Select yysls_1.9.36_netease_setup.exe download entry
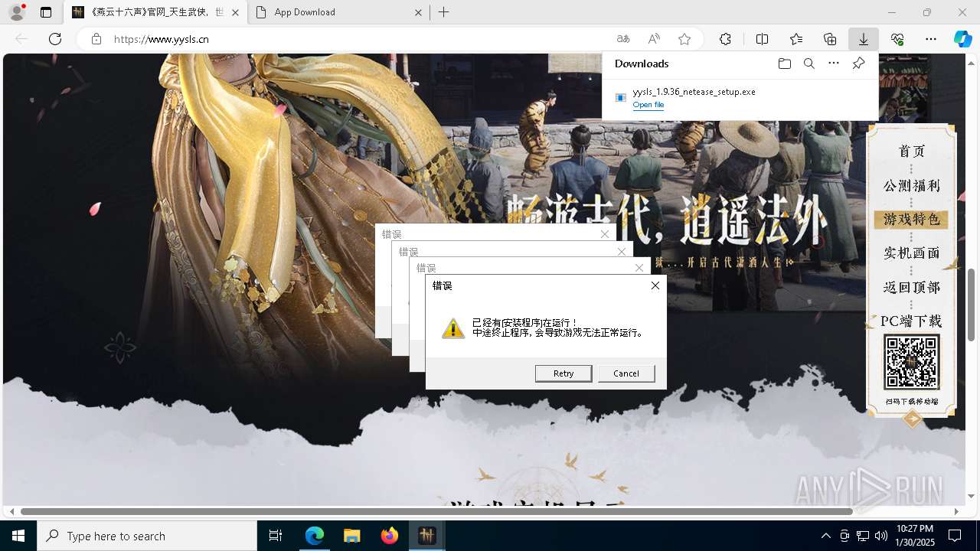The width and height of the screenshot is (980, 551). pos(740,98)
